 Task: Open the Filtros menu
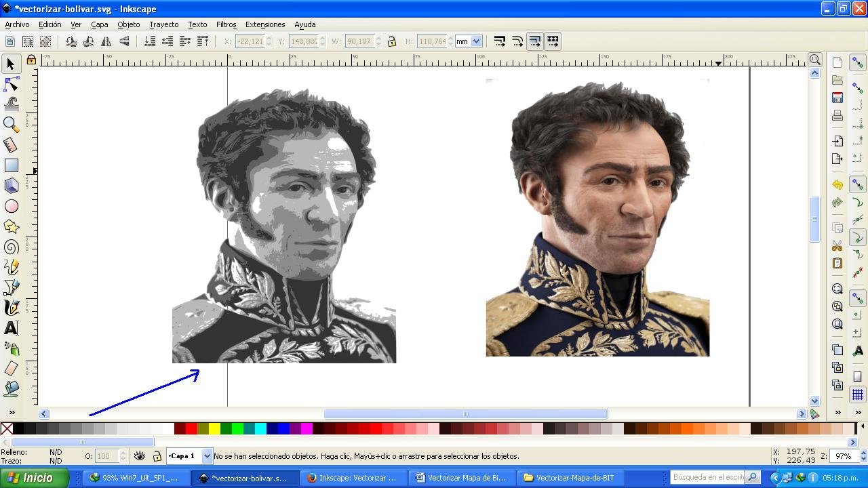[226, 24]
